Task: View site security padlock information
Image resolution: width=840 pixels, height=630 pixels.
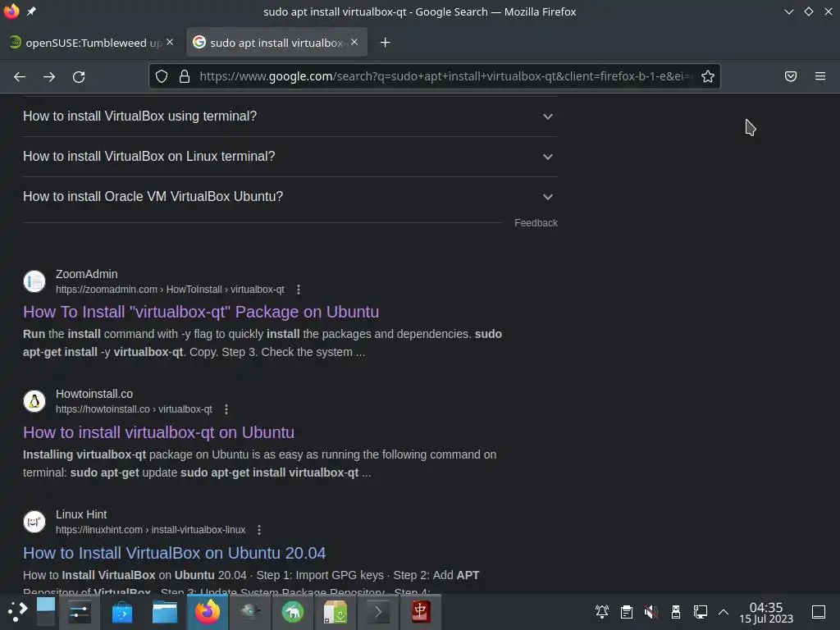Action: [x=185, y=76]
